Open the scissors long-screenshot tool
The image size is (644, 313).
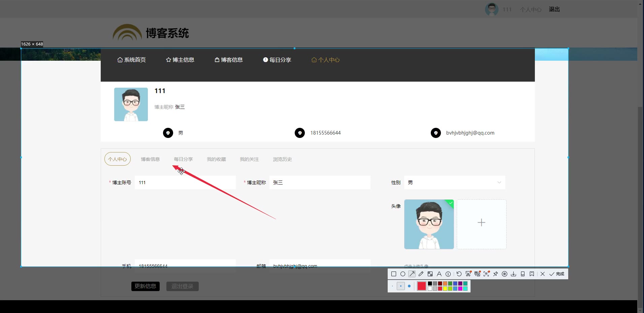[x=468, y=274]
